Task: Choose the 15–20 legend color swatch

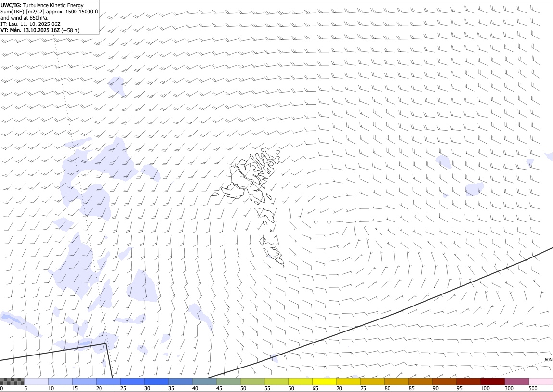Action: pos(84,381)
